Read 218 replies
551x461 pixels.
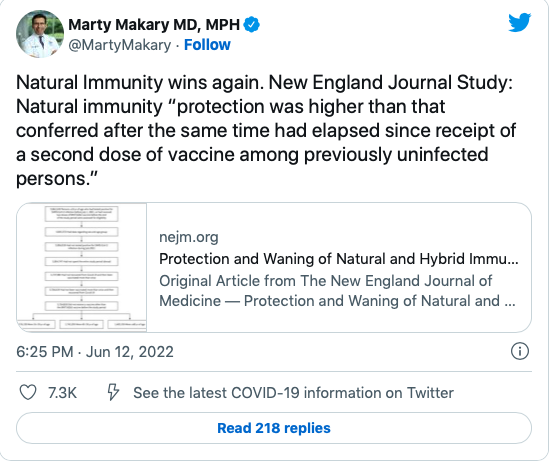(274, 428)
